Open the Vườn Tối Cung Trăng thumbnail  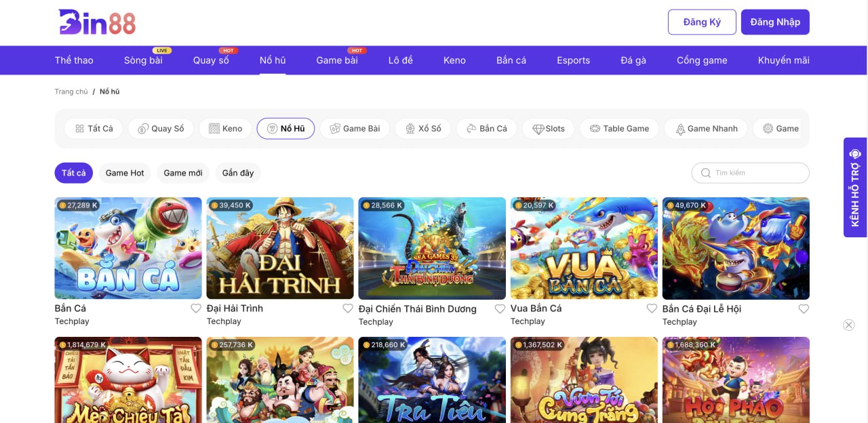584,380
